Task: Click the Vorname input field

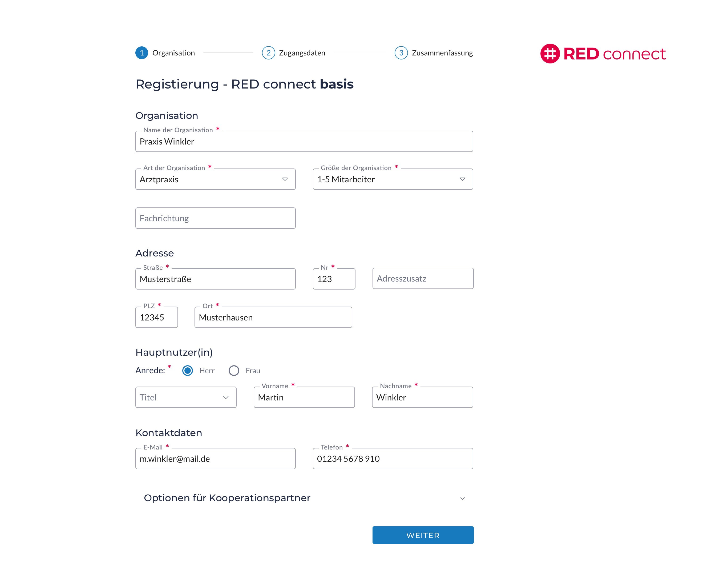Action: pyautogui.click(x=304, y=397)
